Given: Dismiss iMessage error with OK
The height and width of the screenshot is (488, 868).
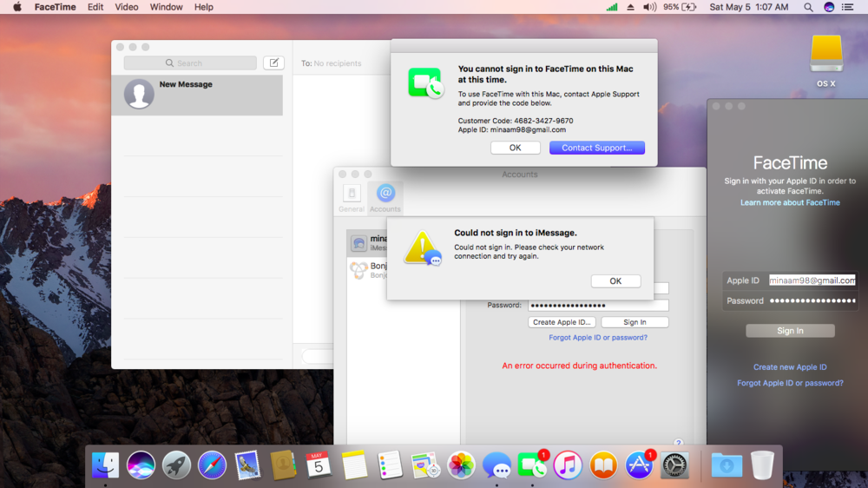Looking at the screenshot, I should pos(615,280).
